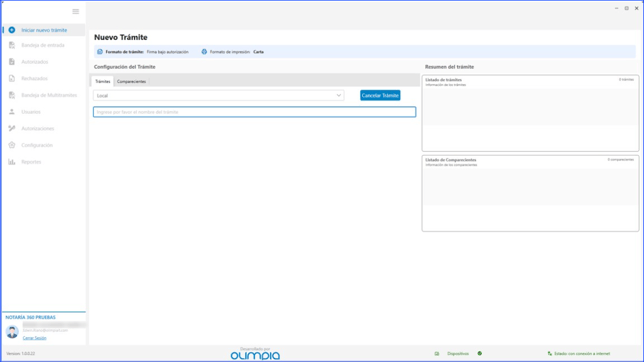Select the Trámites tab
The height and width of the screenshot is (362, 644).
[x=103, y=81]
